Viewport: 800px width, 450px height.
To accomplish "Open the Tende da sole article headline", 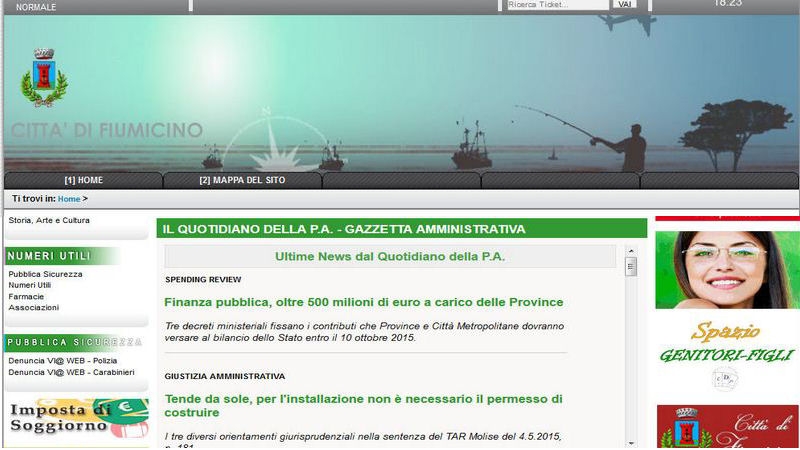I will click(x=364, y=405).
